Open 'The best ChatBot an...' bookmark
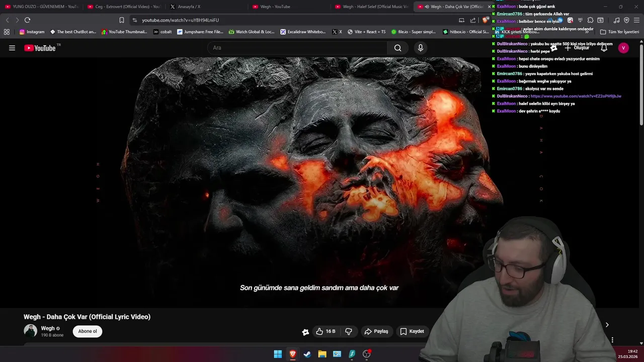The image size is (644, 362). point(73,32)
